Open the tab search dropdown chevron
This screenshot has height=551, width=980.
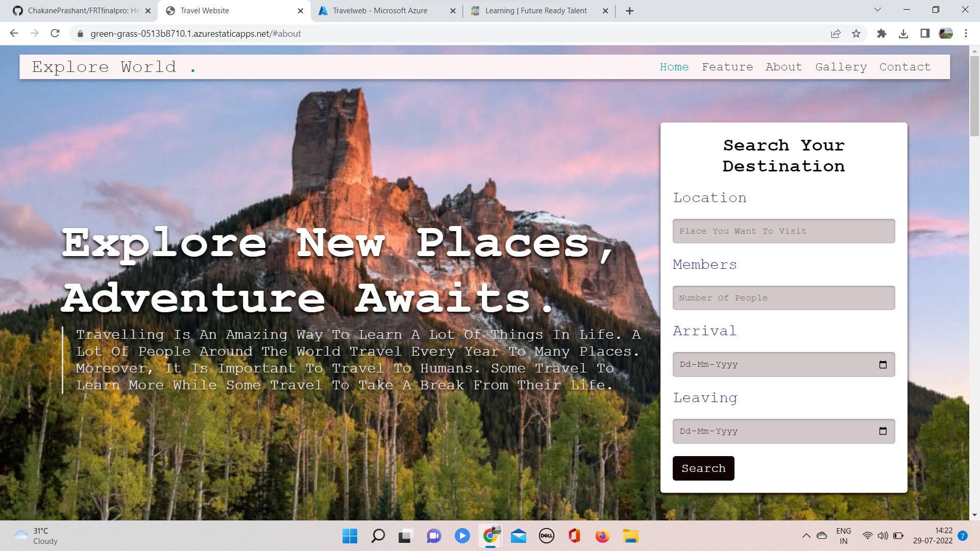[877, 10]
